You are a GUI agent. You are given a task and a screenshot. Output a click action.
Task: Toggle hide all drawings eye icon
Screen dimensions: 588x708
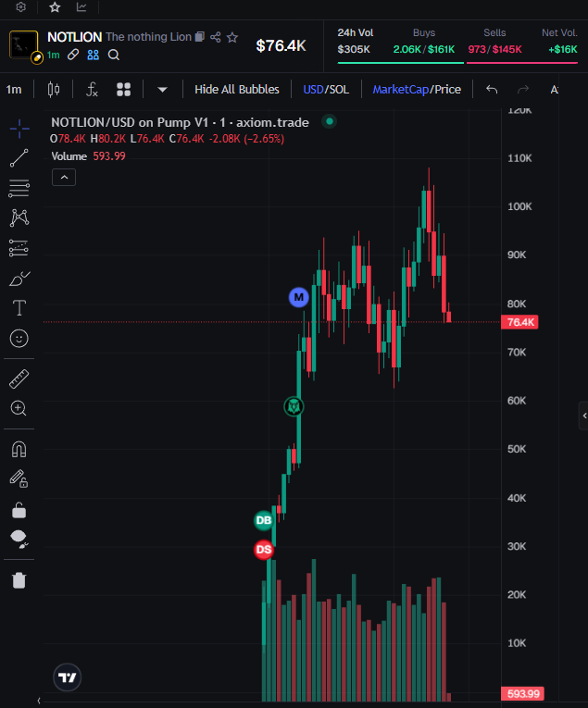tap(19, 540)
